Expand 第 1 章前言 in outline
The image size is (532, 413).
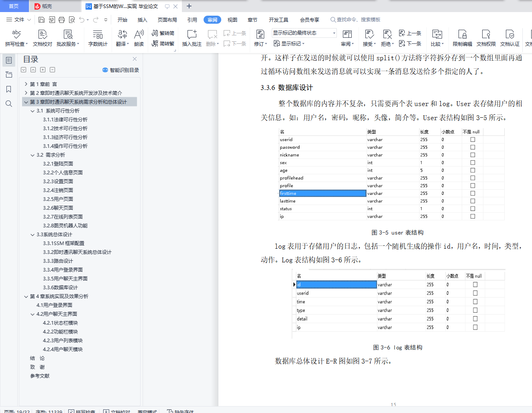point(26,84)
